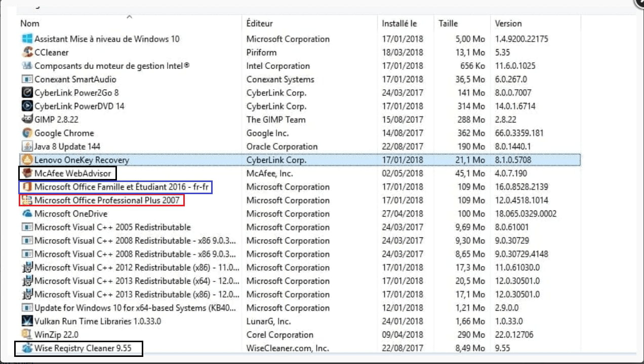This screenshot has width=644, height=364.
Task: Click the CCleaner program icon
Action: click(27, 52)
